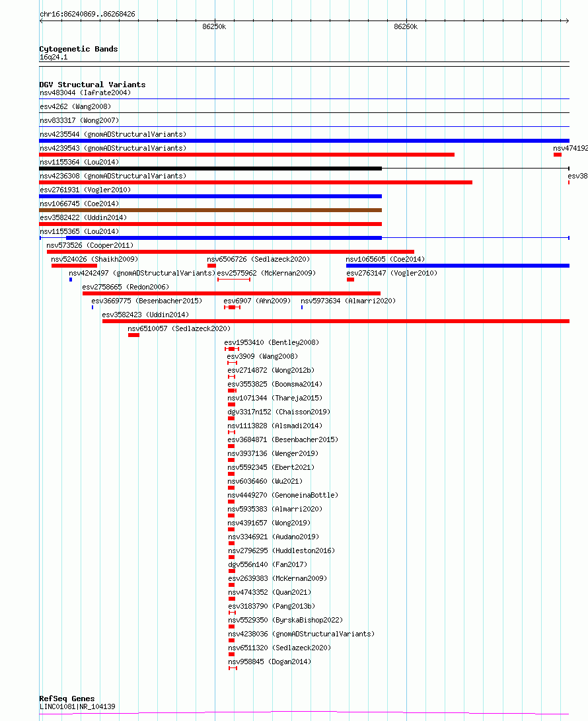
Task: Click the nsv4235544 gnomAD variant label
Action: click(113, 134)
